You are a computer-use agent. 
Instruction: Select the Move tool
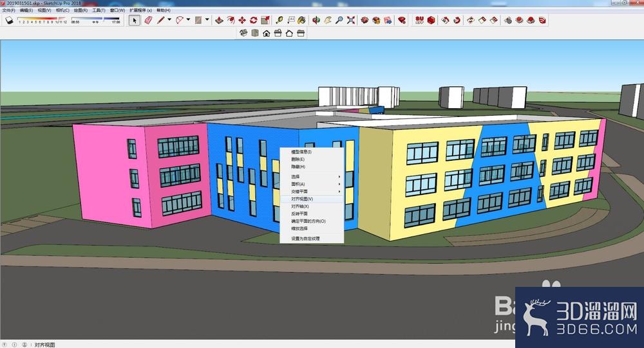click(x=242, y=20)
